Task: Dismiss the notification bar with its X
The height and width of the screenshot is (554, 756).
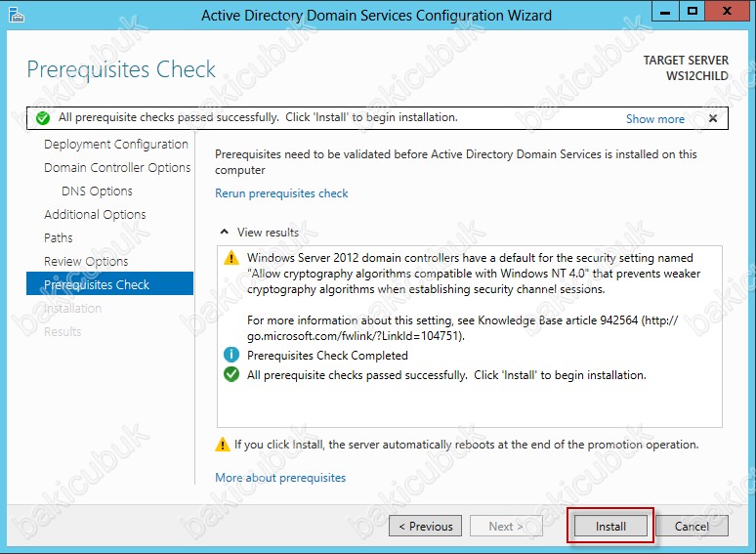Action: tap(713, 118)
